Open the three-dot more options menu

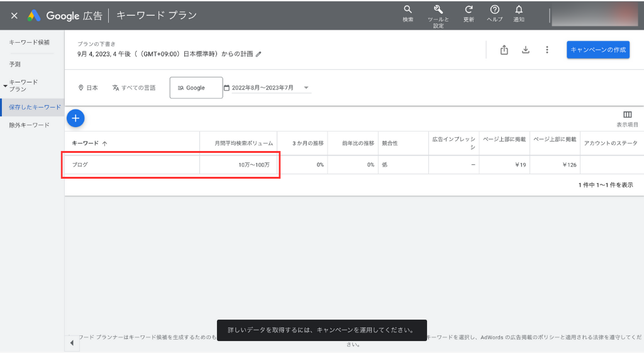547,50
